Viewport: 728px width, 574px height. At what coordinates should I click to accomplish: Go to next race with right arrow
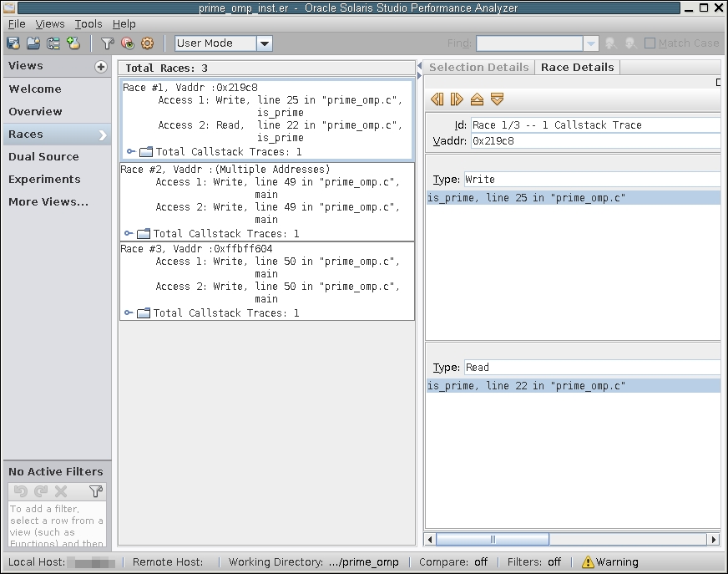(x=457, y=99)
